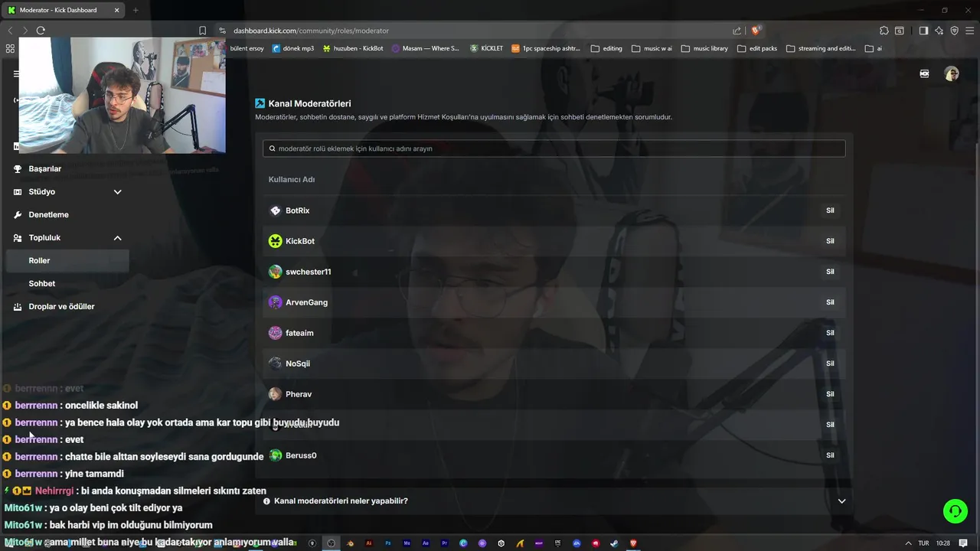This screenshot has height=551, width=980.
Task: Open Photoshop from the taskbar
Action: tap(388, 543)
